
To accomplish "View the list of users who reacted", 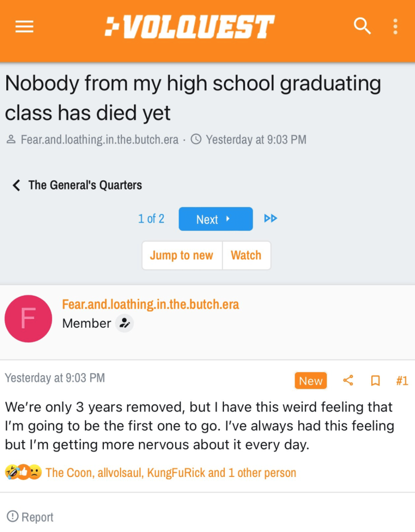I will pos(171,473).
